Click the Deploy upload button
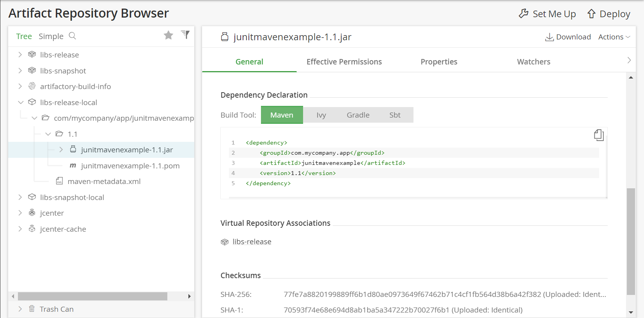644x318 pixels. (x=609, y=14)
